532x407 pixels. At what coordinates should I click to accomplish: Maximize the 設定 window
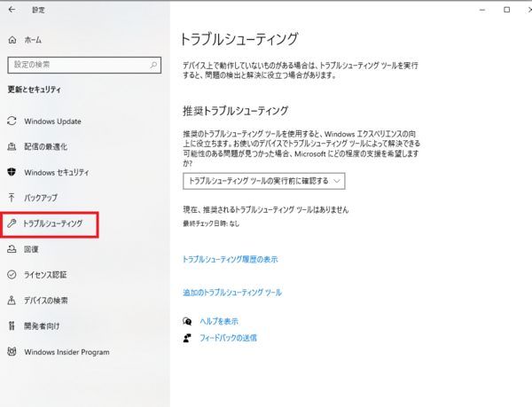(506, 10)
